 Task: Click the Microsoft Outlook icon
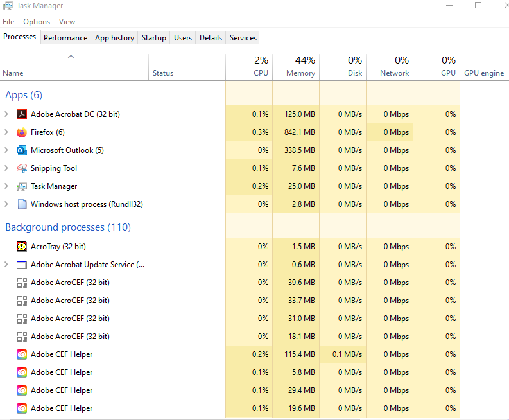22,150
